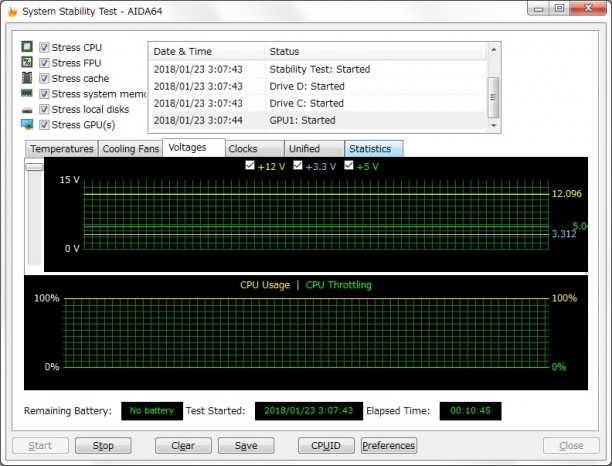612x466 pixels.
Task: Click the Date & Time column header
Action: pyautogui.click(x=206, y=51)
